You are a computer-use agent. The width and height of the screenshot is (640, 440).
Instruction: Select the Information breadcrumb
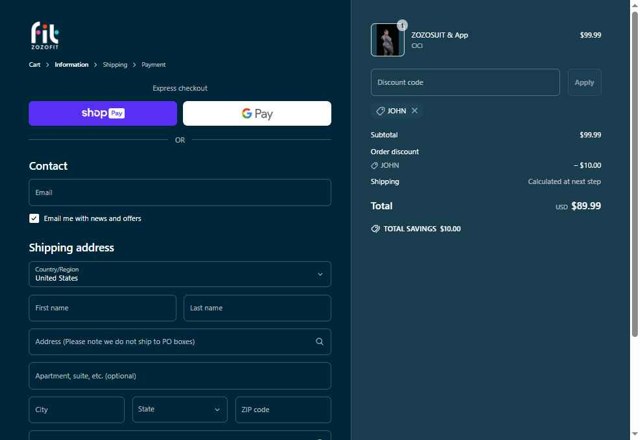(71, 64)
